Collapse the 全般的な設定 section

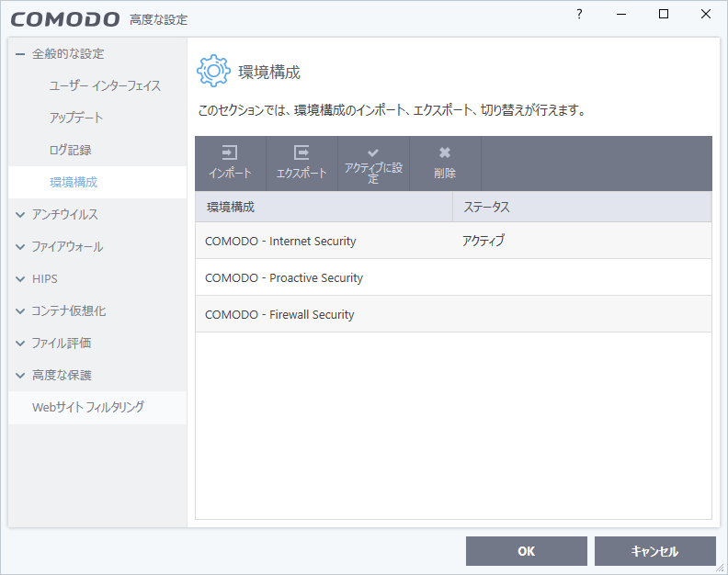coord(20,54)
